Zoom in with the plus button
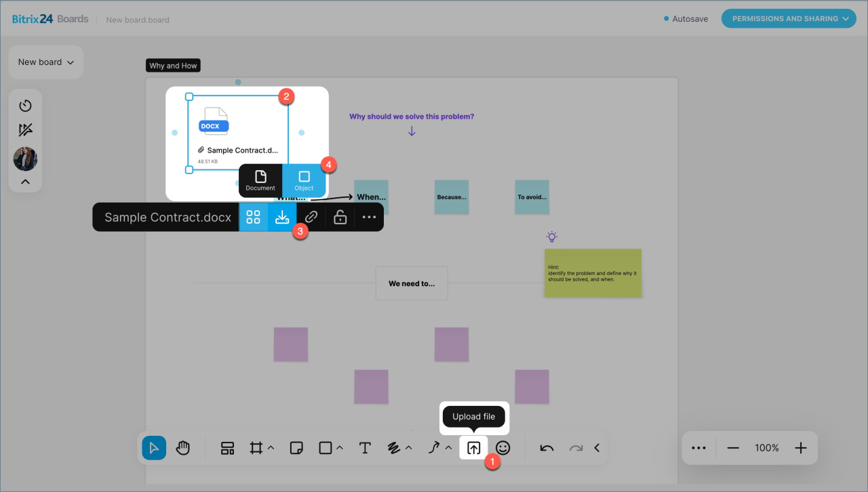This screenshot has height=492, width=868. tap(801, 448)
